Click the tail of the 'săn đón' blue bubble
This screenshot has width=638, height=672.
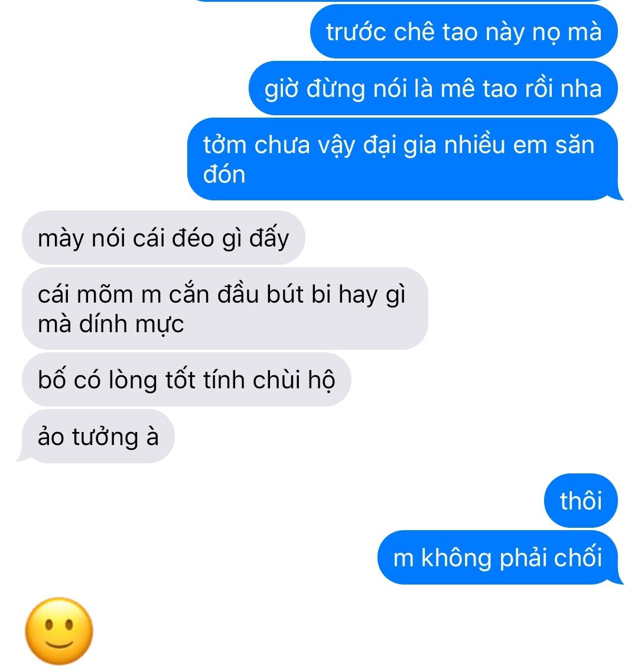pos(618,194)
